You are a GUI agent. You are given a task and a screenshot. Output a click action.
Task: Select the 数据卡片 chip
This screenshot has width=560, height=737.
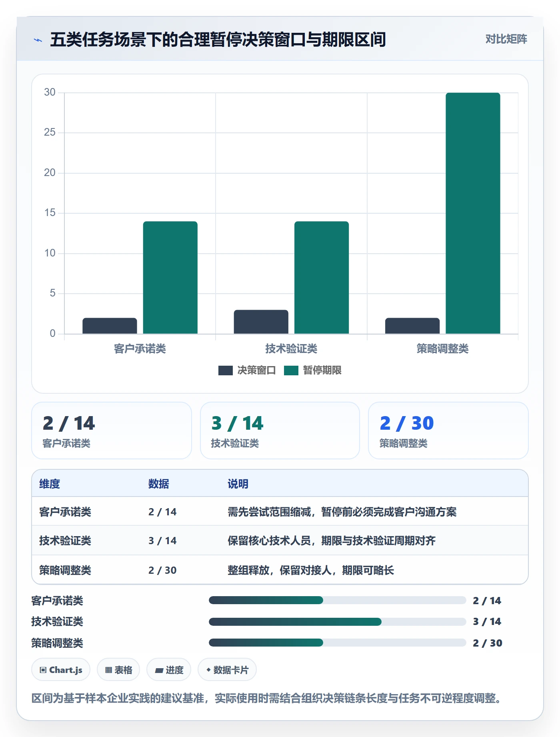pyautogui.click(x=227, y=670)
